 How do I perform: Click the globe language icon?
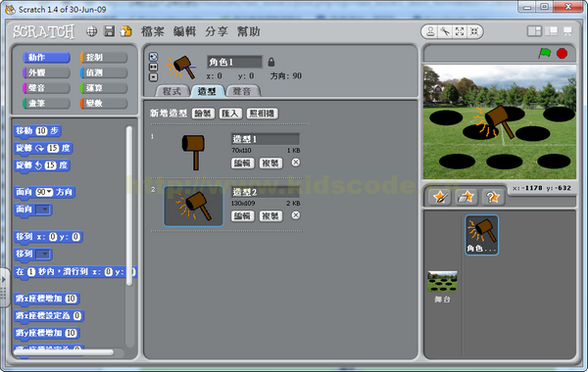click(x=91, y=31)
